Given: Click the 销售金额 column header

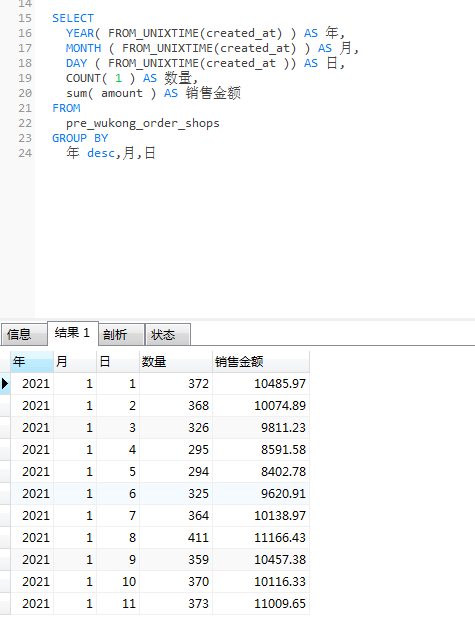Looking at the screenshot, I should (x=261, y=361).
